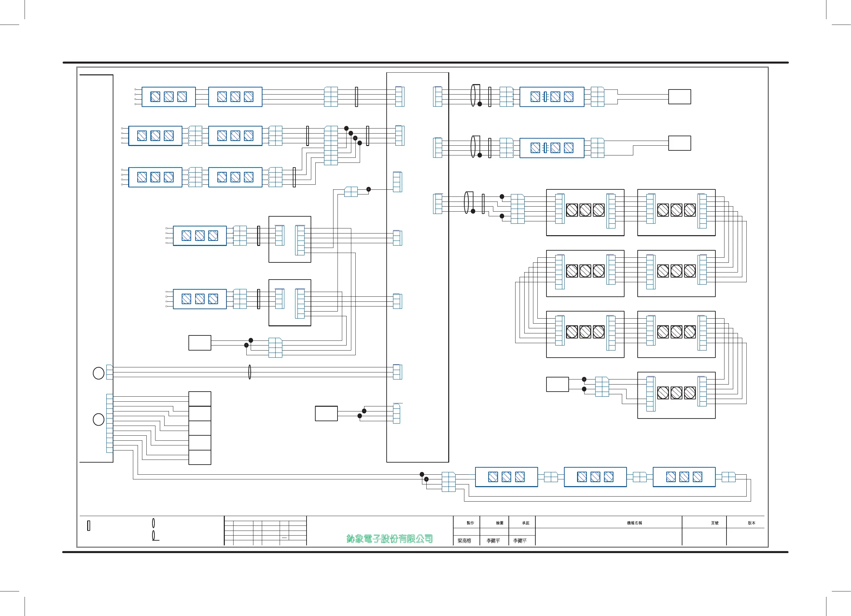Select the name 梁高榕 in title block

pyautogui.click(x=464, y=541)
